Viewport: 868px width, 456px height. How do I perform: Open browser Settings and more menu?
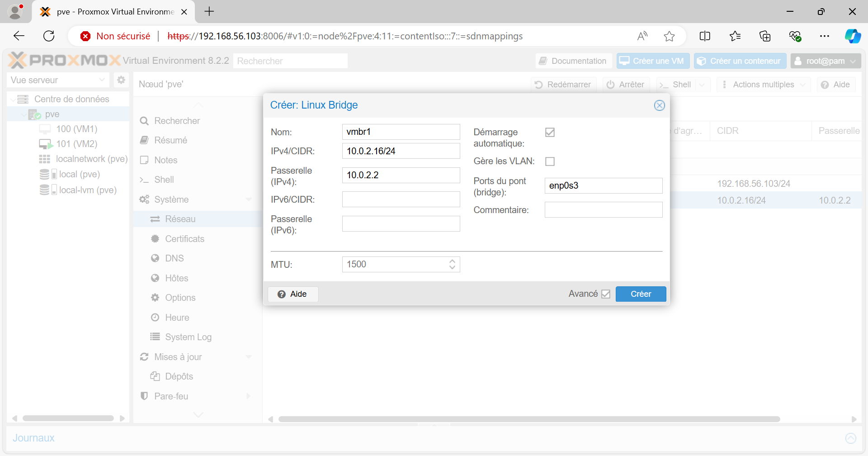click(x=825, y=36)
